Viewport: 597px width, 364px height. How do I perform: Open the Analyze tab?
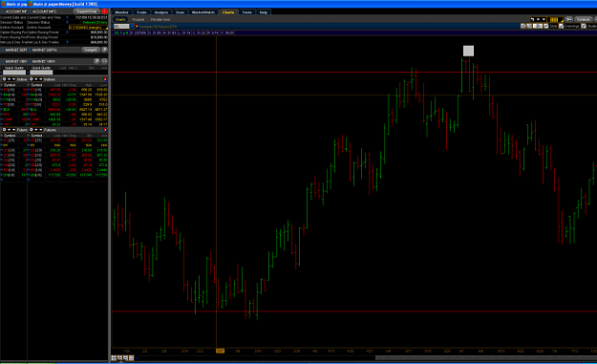coord(161,12)
